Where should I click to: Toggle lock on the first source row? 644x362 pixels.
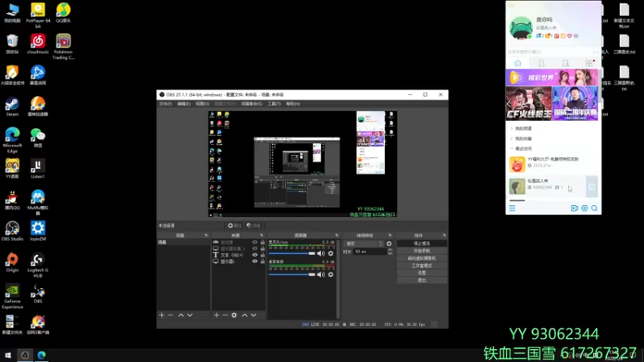(x=262, y=242)
